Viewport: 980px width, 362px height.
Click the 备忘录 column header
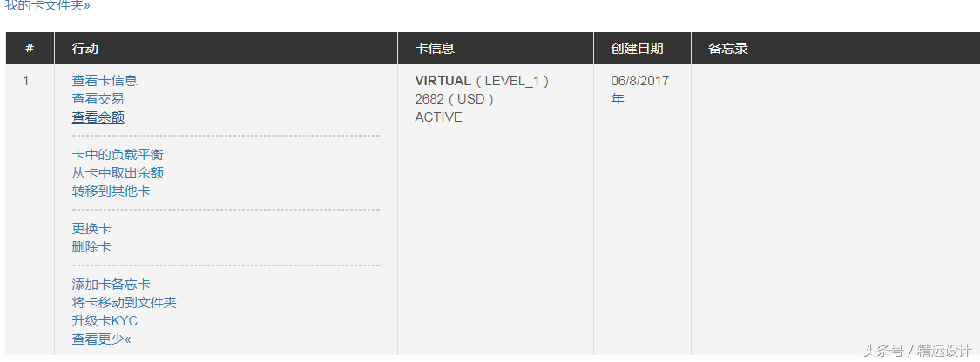pos(728,49)
